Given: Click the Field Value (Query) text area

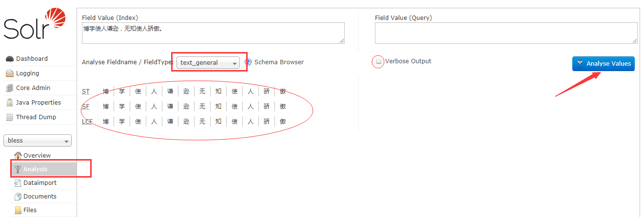Looking at the screenshot, I should click(506, 33).
